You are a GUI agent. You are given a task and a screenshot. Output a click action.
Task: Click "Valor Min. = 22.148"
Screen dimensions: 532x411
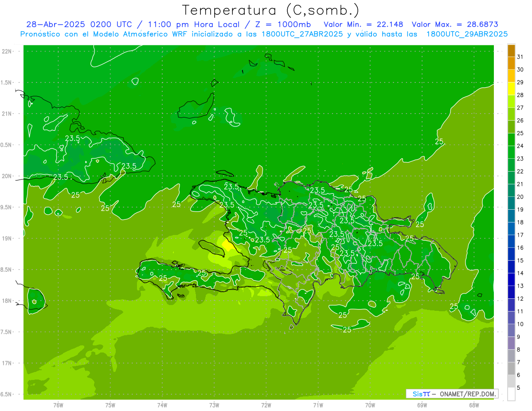[364, 24]
